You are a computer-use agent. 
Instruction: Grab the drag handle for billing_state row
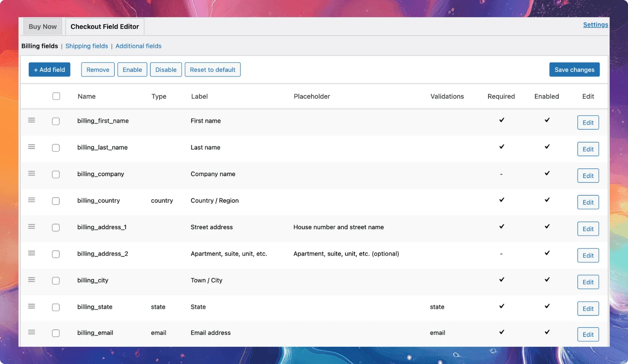pos(31,306)
